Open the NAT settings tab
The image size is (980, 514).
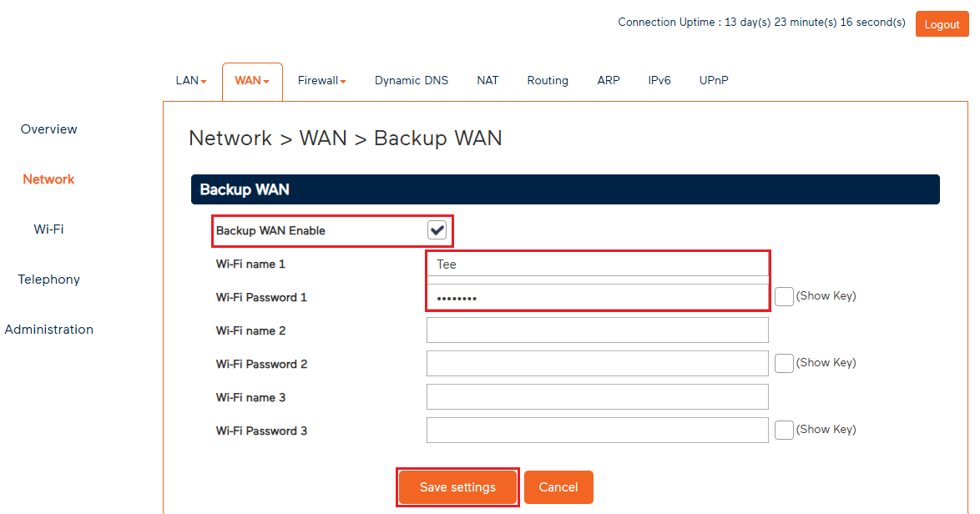click(487, 80)
